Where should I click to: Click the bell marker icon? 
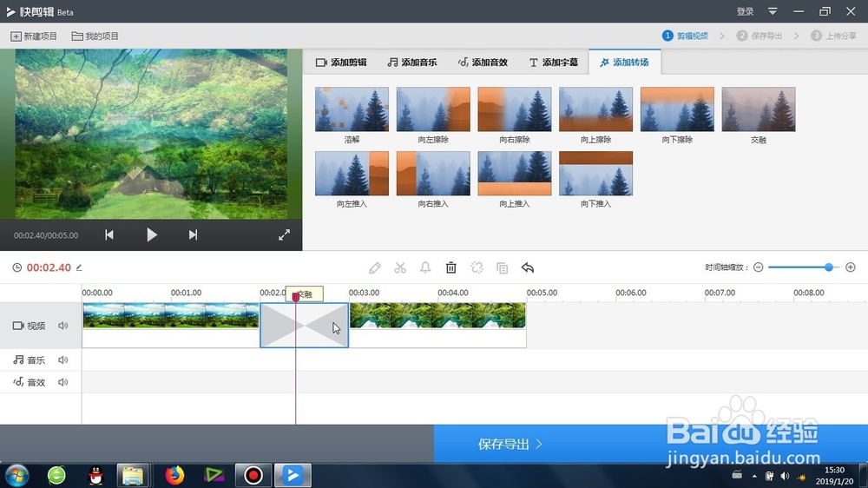(425, 268)
